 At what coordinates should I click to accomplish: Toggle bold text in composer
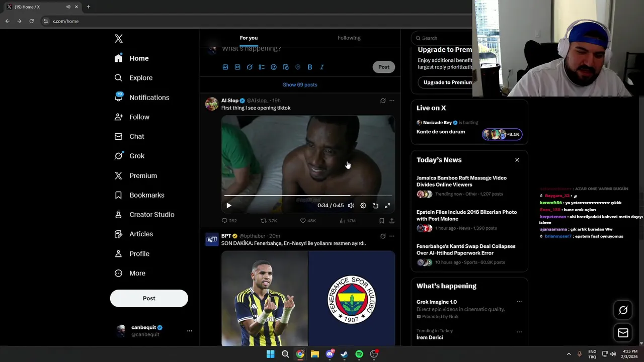310,67
